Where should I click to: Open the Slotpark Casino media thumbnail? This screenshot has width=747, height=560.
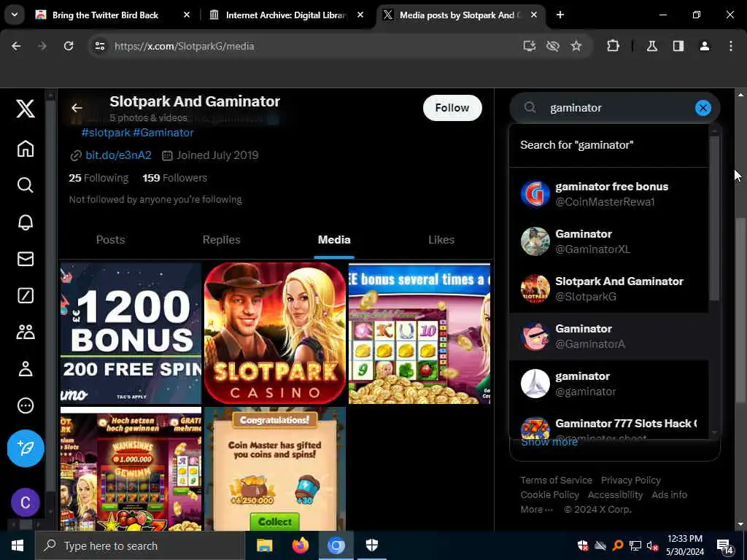point(275,332)
